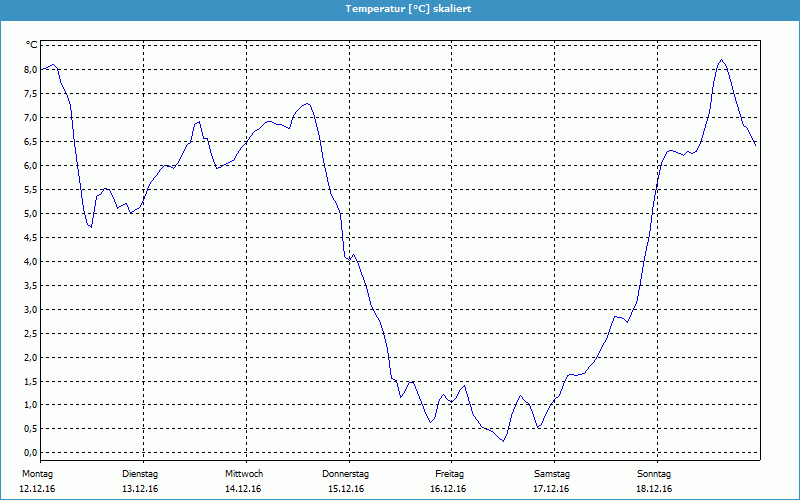Click the 0,0 label on the y-axis
The width and height of the screenshot is (800, 500).
[30, 453]
